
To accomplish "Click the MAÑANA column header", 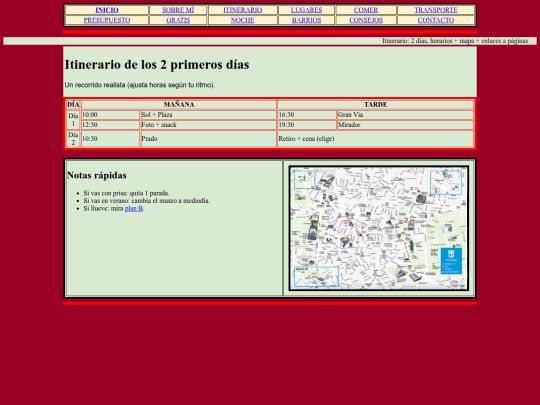I will point(179,104).
